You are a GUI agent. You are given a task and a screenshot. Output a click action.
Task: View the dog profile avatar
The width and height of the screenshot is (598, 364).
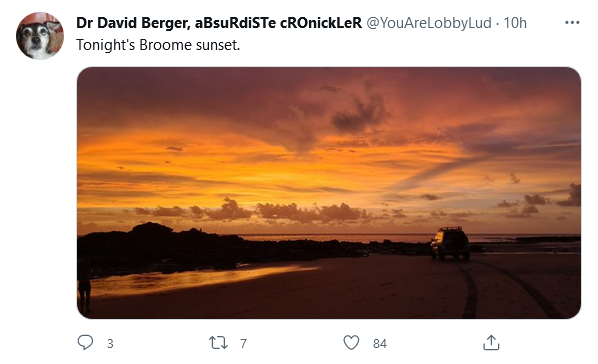tap(40, 36)
